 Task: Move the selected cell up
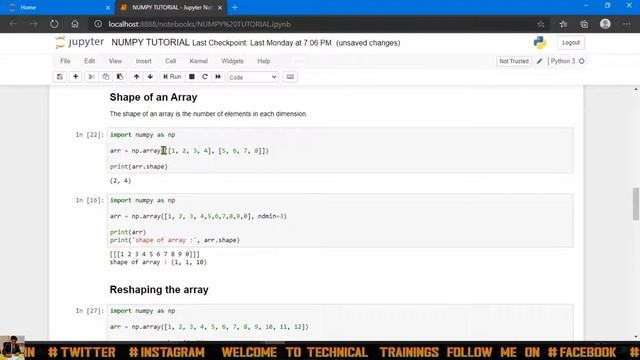(x=136, y=77)
